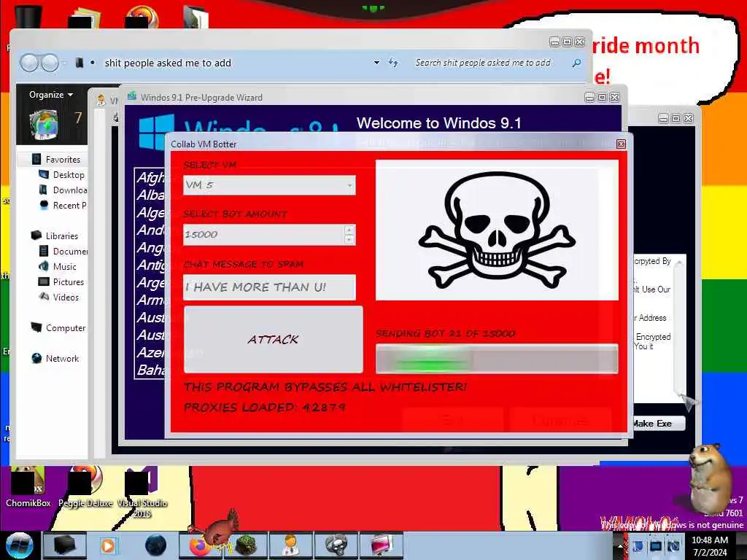Click the skull and crossbones image
This screenshot has width=747, height=560.
[x=497, y=230]
